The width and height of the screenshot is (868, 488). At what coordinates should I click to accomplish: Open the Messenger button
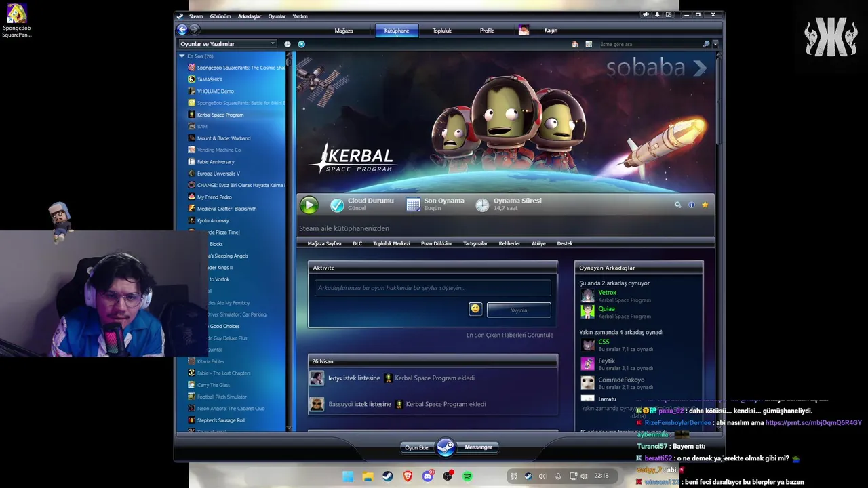478,447
